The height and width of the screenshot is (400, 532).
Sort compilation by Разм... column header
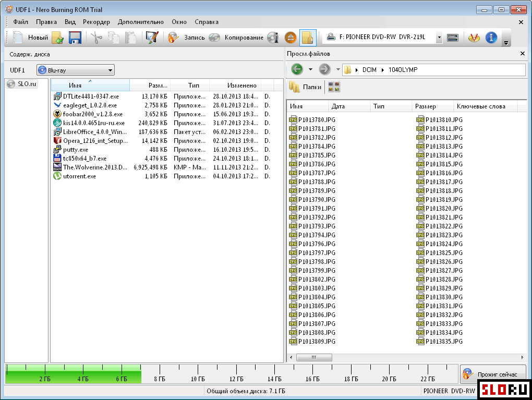pyautogui.click(x=150, y=85)
